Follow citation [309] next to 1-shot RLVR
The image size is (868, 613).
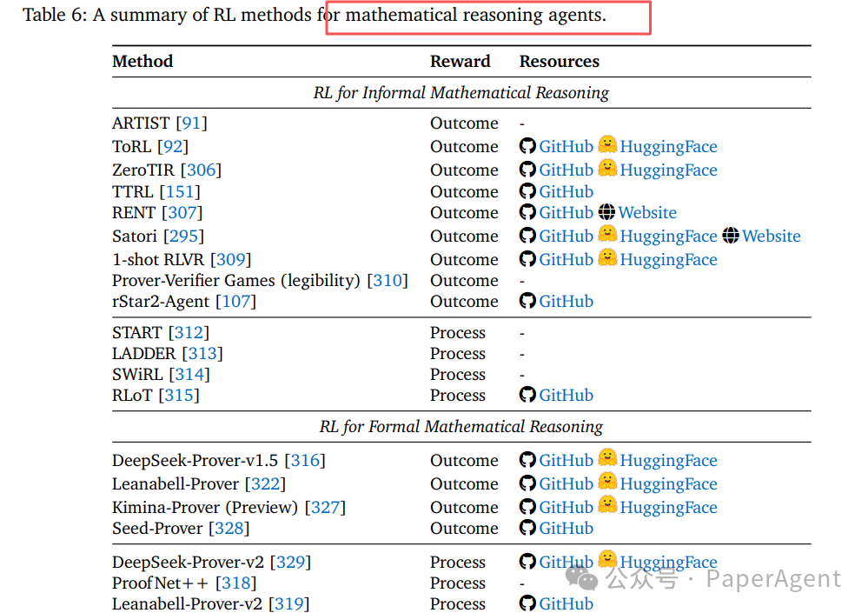[231, 260]
